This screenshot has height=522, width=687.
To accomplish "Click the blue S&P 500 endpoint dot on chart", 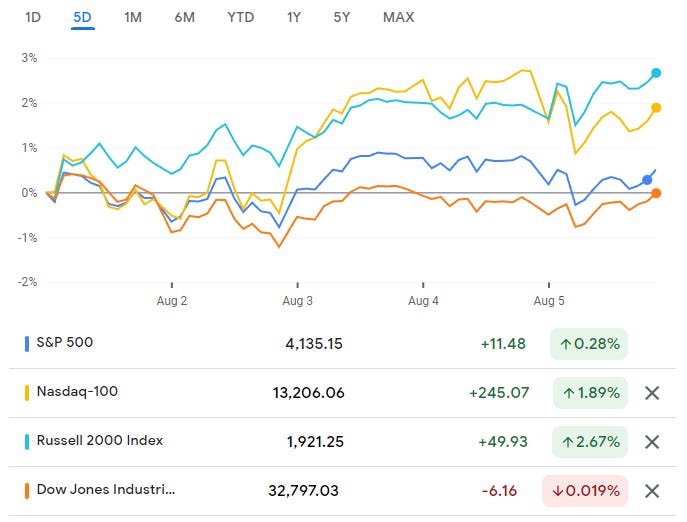I will pos(647,180).
